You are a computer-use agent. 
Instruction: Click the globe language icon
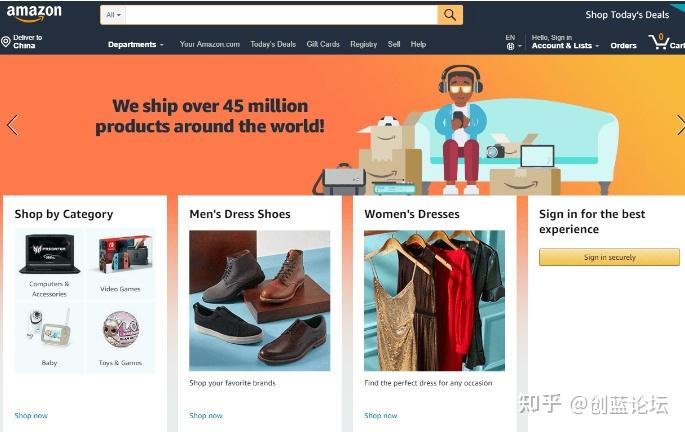(x=510, y=46)
